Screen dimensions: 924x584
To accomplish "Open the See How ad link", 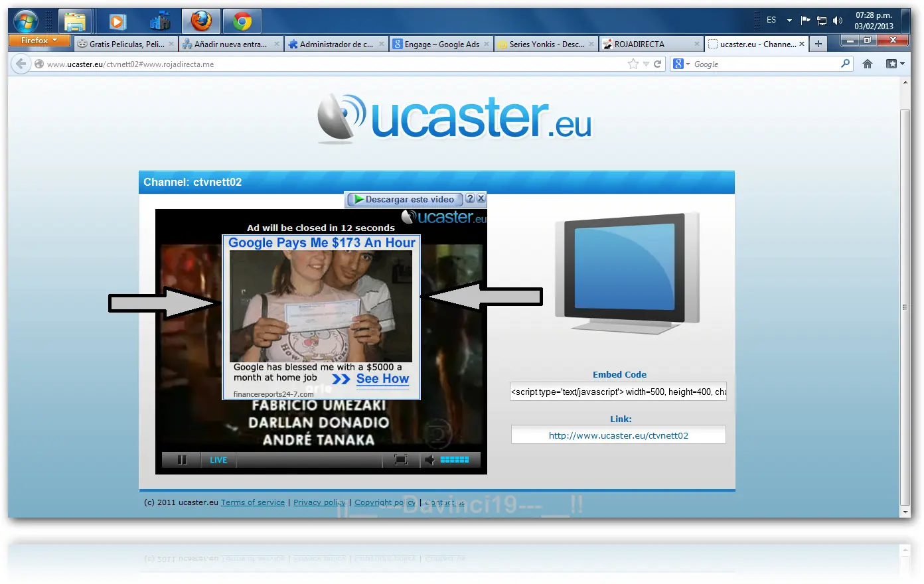I will pyautogui.click(x=382, y=379).
